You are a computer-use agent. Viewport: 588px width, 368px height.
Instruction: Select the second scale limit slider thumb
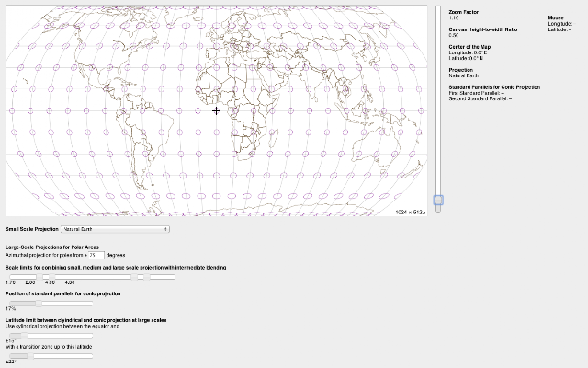coord(51,277)
